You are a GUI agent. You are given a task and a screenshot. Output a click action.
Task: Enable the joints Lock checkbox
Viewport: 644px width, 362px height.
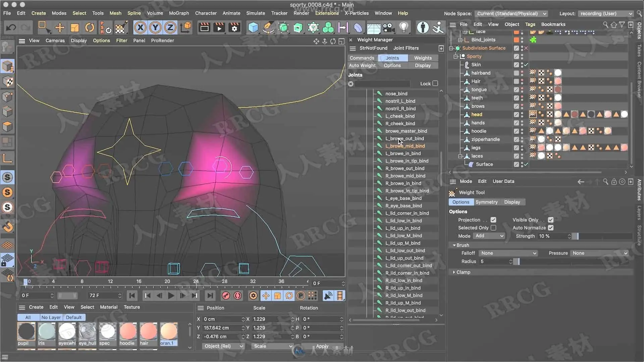435,83
